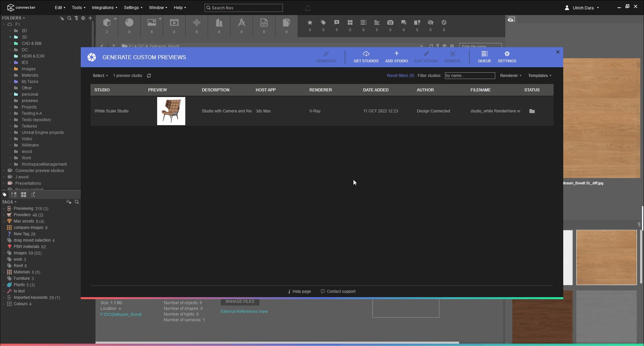Click the White Scale Studio chair thumbnail
Viewport: 644px width, 346px height.
[x=171, y=111]
